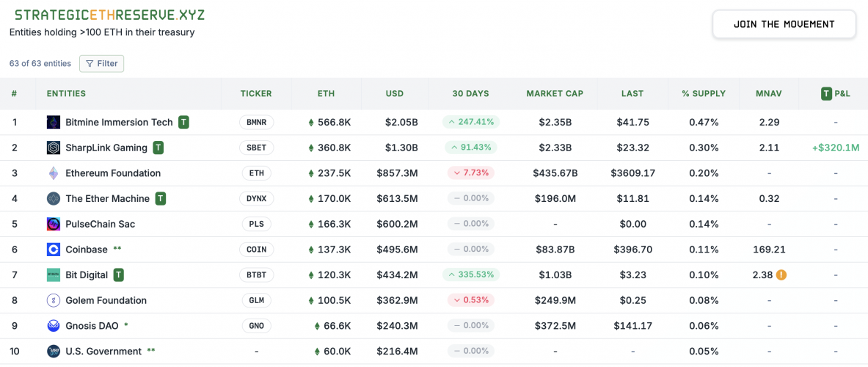The height and width of the screenshot is (367, 868).
Task: Click the ETH diamond icon in the U.S. Government row
Action: tap(317, 352)
